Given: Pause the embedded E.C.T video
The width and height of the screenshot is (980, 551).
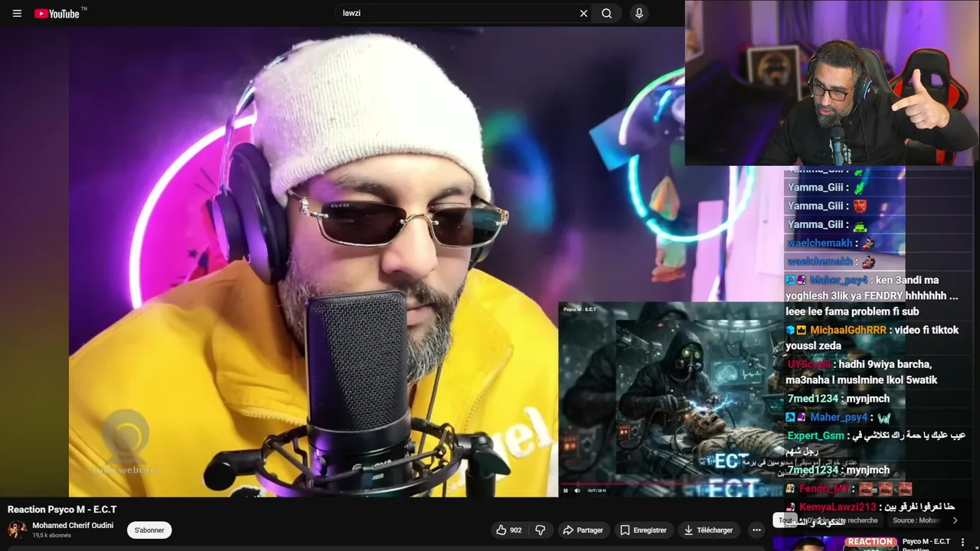Looking at the screenshot, I should coord(566,491).
